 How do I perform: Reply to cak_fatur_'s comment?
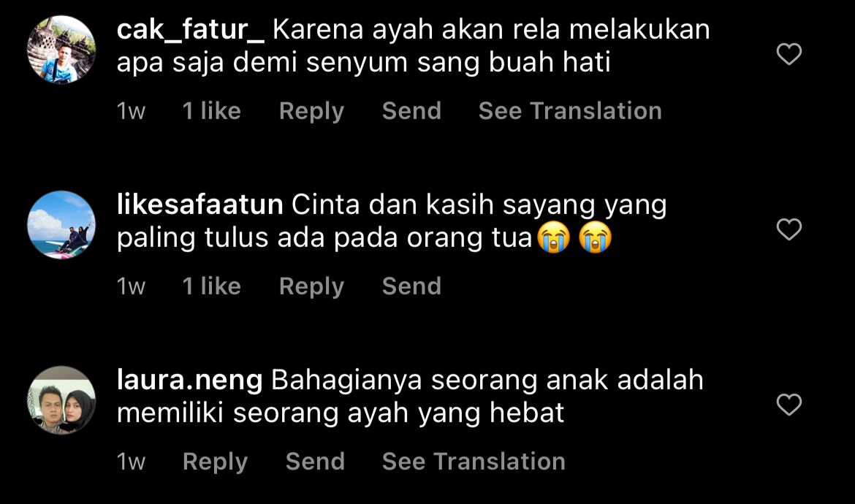click(x=311, y=111)
